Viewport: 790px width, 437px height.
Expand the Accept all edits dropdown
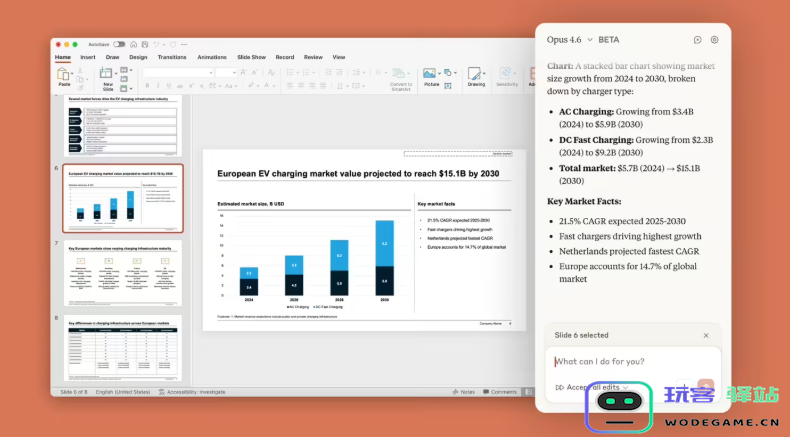[x=625, y=387]
